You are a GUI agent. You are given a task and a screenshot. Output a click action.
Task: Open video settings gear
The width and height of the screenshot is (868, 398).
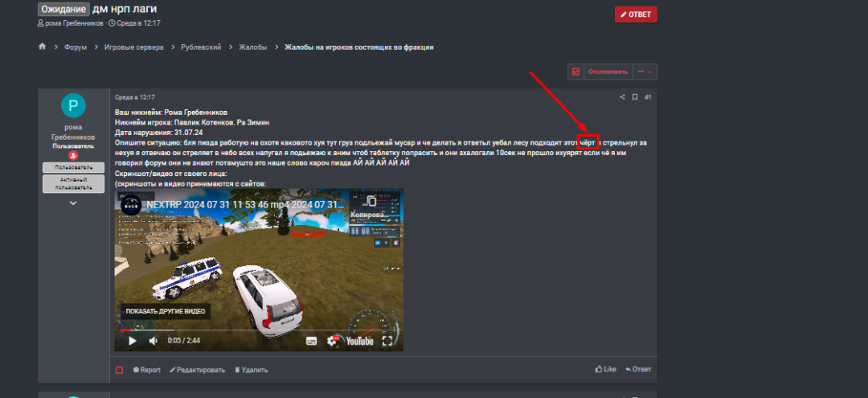coord(332,341)
